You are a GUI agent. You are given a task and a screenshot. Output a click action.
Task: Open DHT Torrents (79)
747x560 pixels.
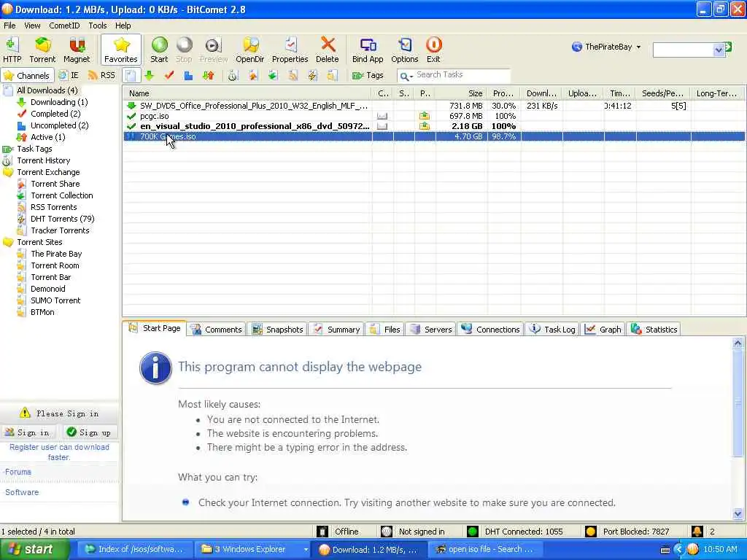tap(63, 219)
